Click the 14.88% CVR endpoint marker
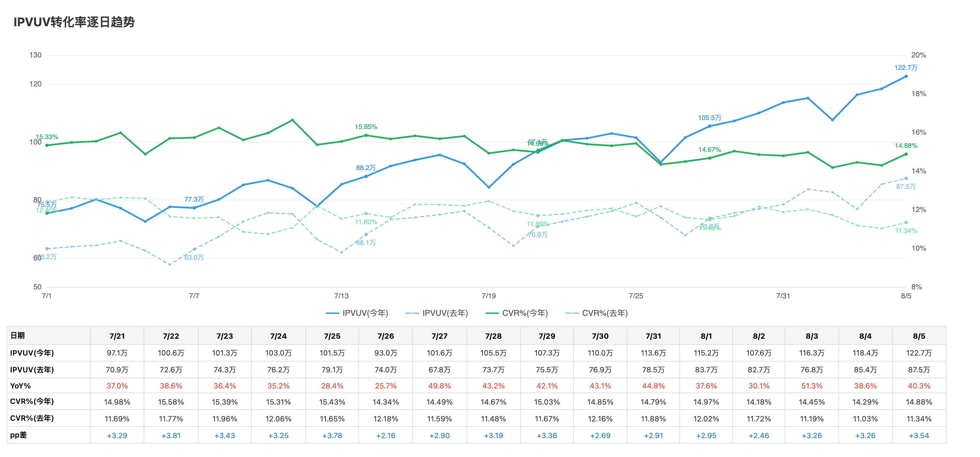 906,154
